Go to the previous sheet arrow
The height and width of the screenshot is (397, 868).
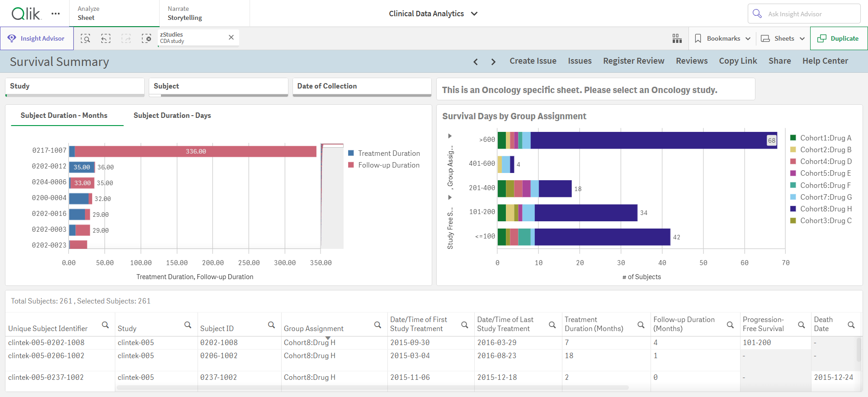[x=476, y=61]
